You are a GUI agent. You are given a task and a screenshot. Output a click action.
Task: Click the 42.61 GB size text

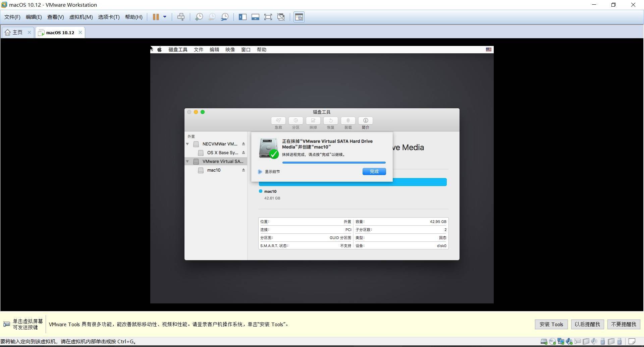click(272, 198)
